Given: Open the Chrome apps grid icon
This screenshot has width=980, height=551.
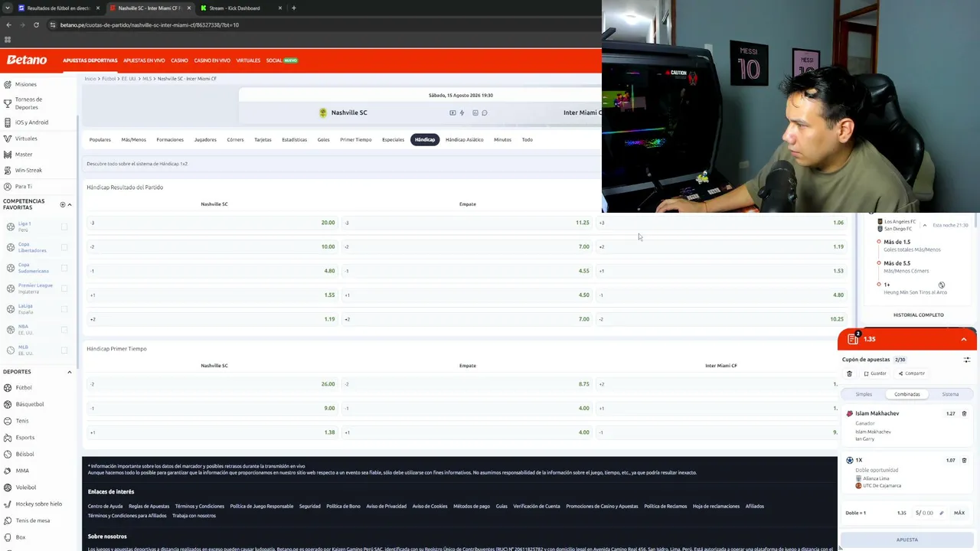Looking at the screenshot, I should coord(8,40).
